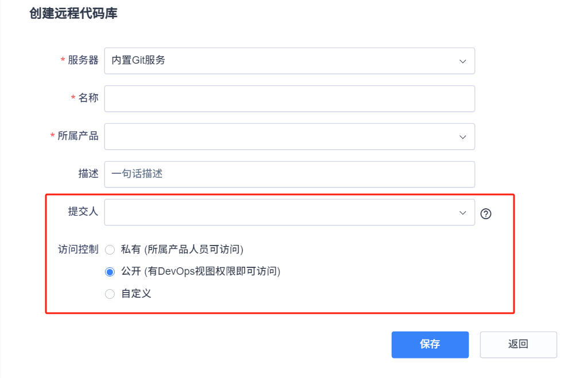
Task: Click the 提交人 field label
Action: [x=83, y=212]
